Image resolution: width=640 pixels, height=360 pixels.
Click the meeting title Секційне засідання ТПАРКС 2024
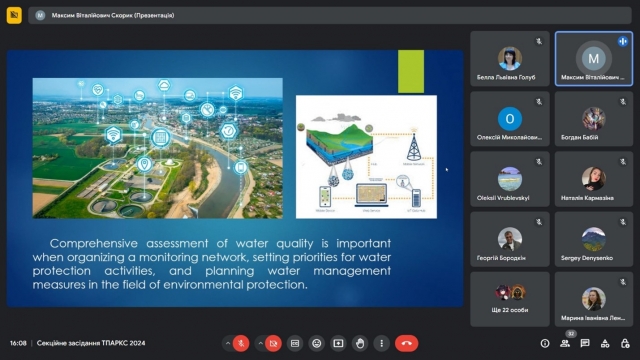pos(91,343)
